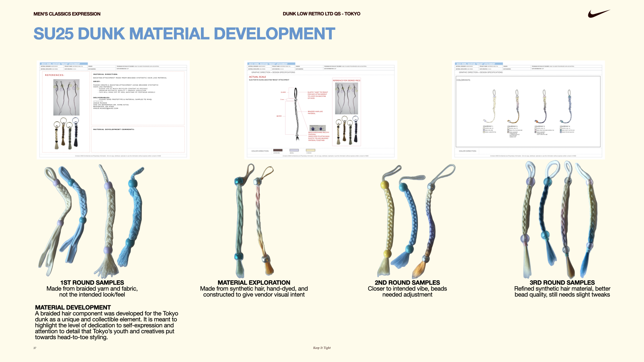The image size is (644, 362).
Task: Click the "2ND ROUND SAMPLES" caption heading
Action: coord(407,283)
